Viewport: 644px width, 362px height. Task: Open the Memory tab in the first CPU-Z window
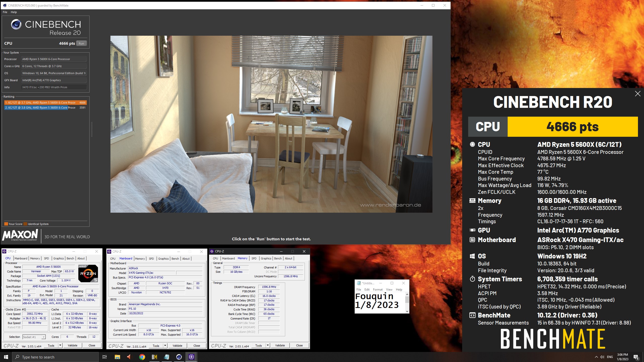click(x=35, y=258)
